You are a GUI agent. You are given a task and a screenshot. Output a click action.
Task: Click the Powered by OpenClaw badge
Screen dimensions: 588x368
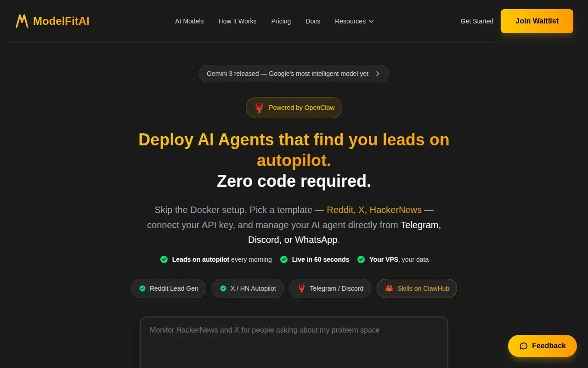click(x=294, y=108)
